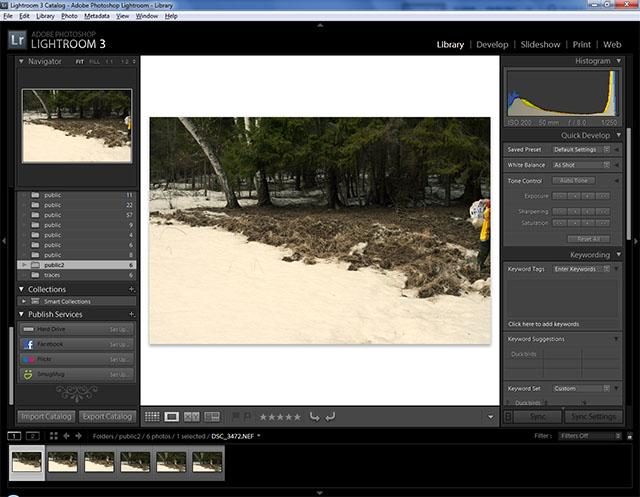Toggle the sync auto switch beside Sync

coord(508,417)
